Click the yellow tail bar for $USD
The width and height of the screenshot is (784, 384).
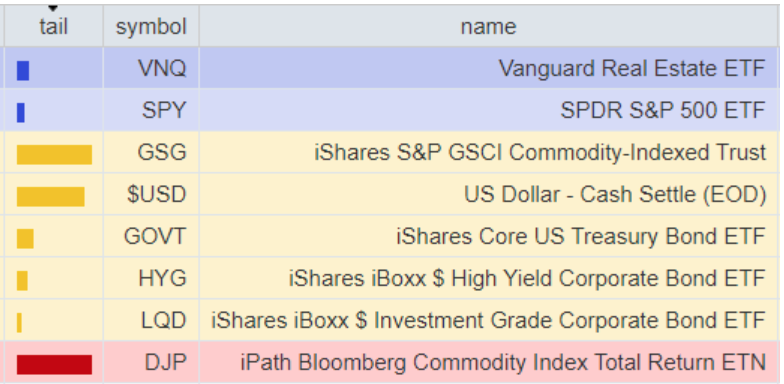50,196
